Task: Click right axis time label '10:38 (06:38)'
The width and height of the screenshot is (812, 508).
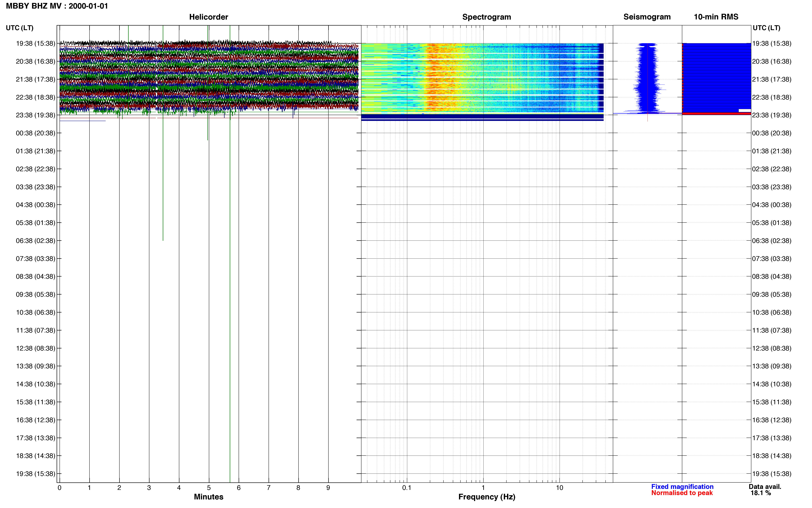Action: (771, 312)
